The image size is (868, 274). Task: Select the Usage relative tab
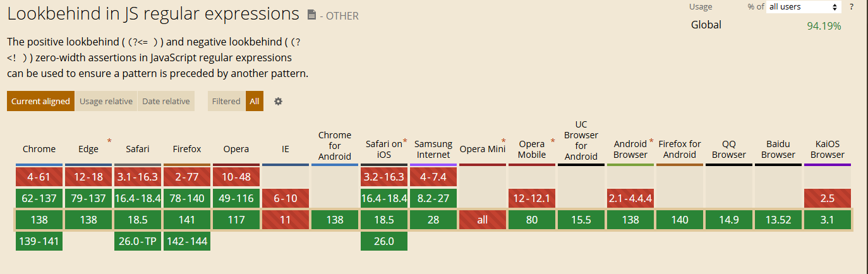(x=106, y=101)
